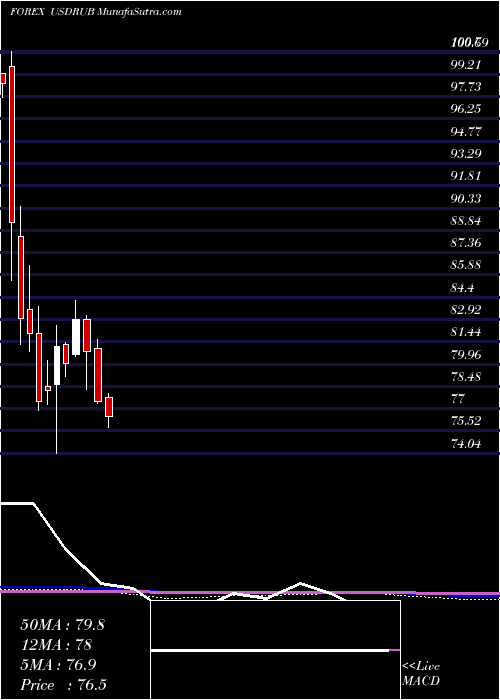500x700 pixels.
Task: Click the 90.33 price axis label
Action: pyautogui.click(x=466, y=198)
